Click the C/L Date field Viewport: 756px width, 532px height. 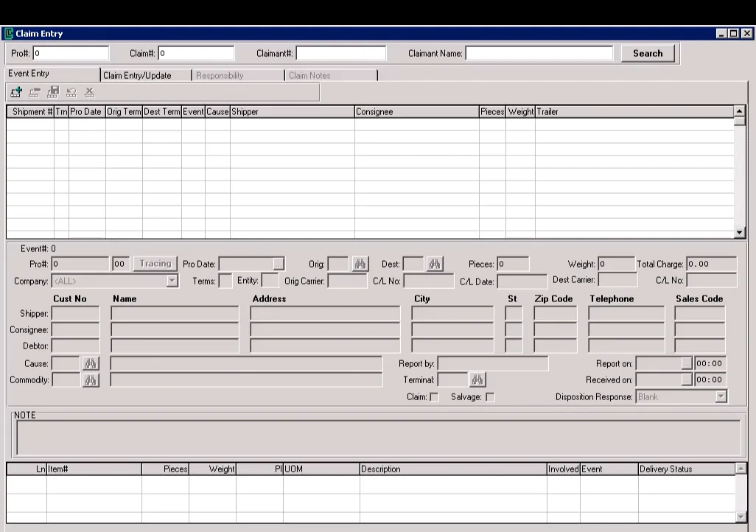click(x=522, y=281)
